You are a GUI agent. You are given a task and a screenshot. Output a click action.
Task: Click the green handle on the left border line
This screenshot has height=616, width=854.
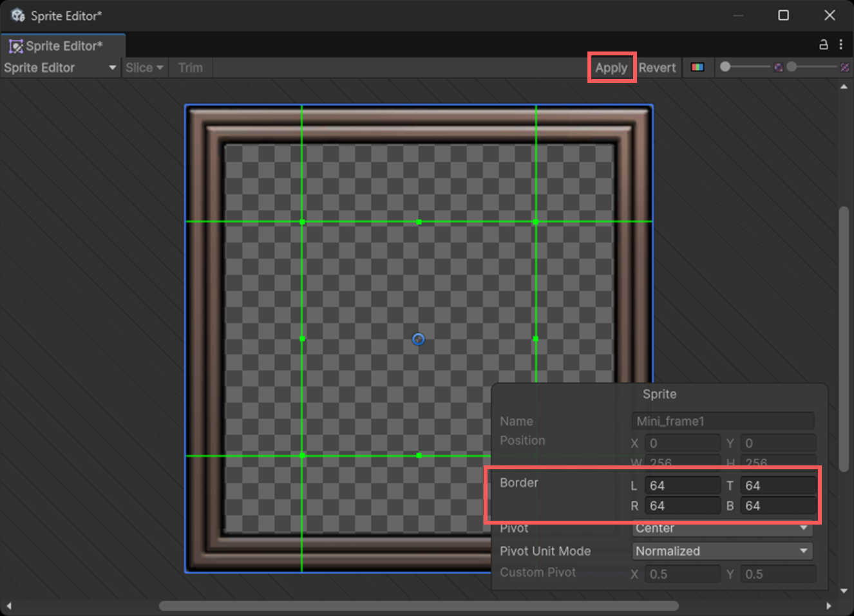302,339
